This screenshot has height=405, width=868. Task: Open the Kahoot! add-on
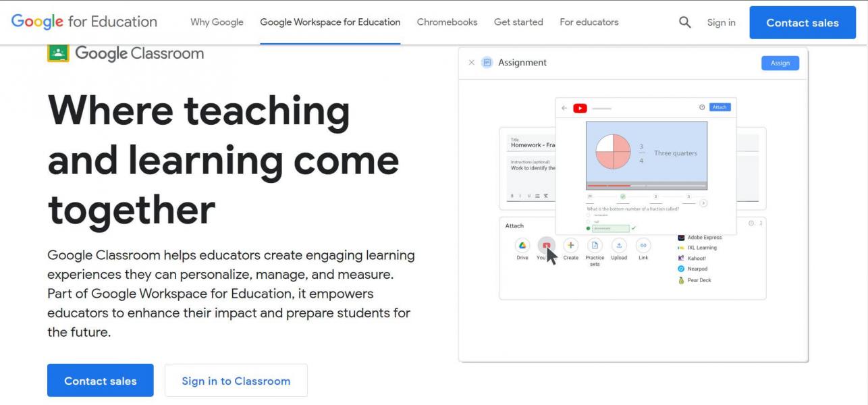696,259
